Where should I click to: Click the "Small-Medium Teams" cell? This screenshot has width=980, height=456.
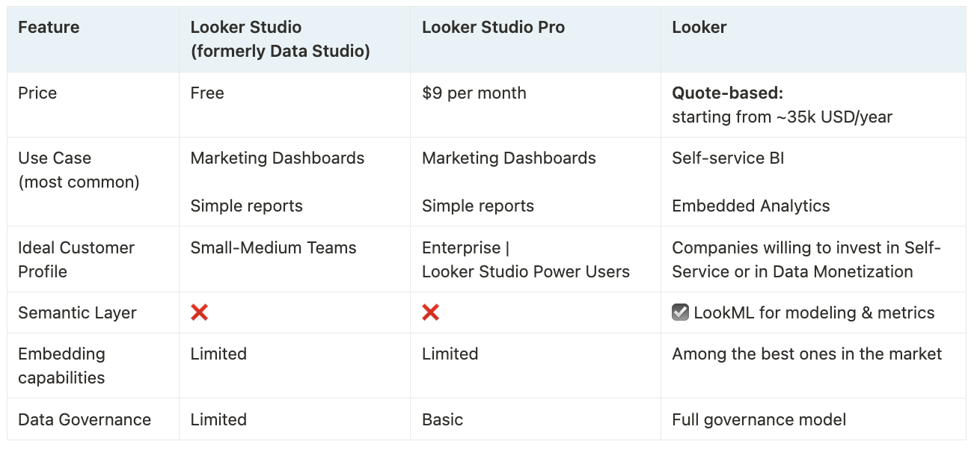point(273,248)
